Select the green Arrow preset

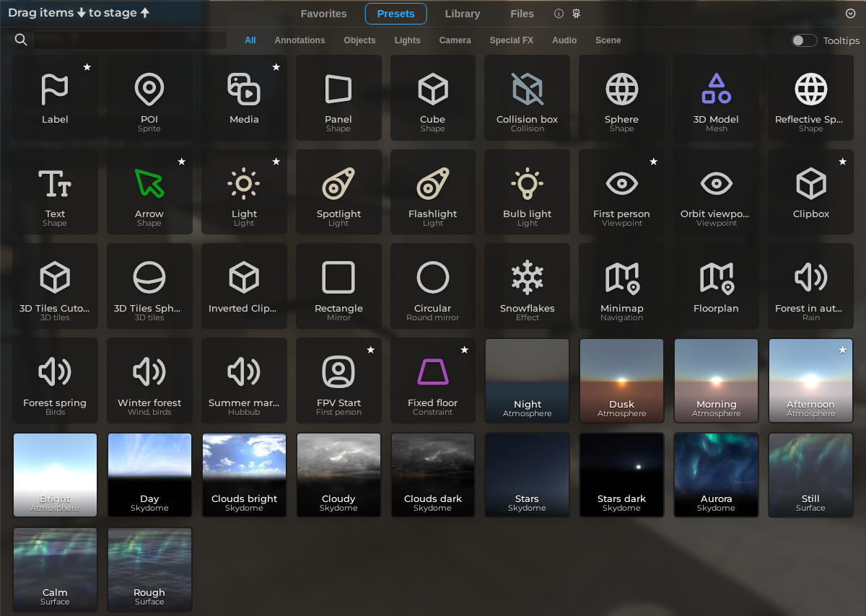tap(149, 192)
